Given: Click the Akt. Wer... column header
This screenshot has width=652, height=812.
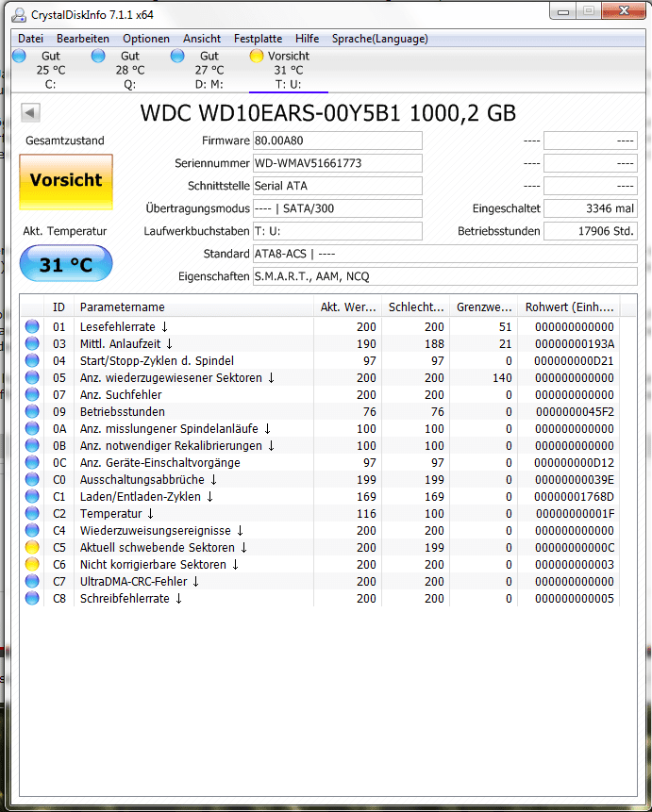Looking at the screenshot, I should (x=348, y=307).
